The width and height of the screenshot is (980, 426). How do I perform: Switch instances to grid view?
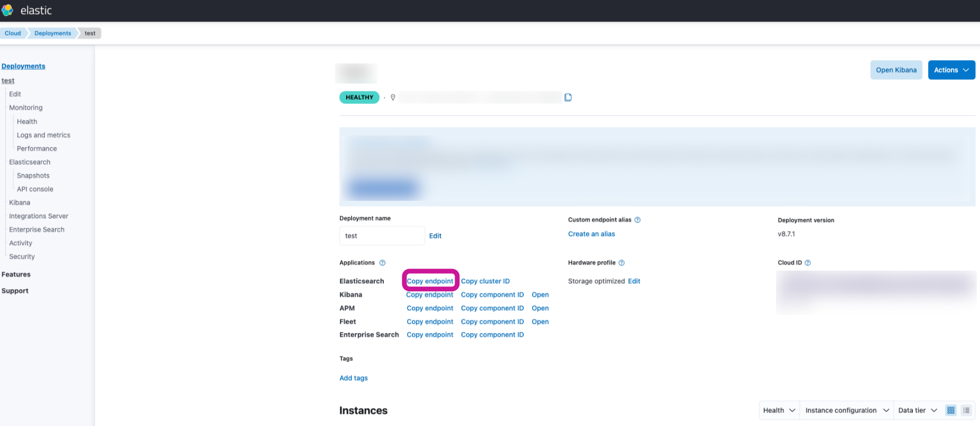click(x=951, y=410)
